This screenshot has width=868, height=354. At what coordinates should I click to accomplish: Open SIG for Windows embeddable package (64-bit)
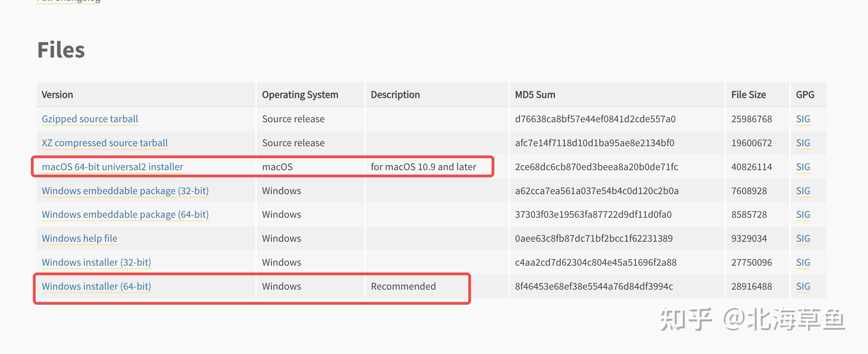803,214
